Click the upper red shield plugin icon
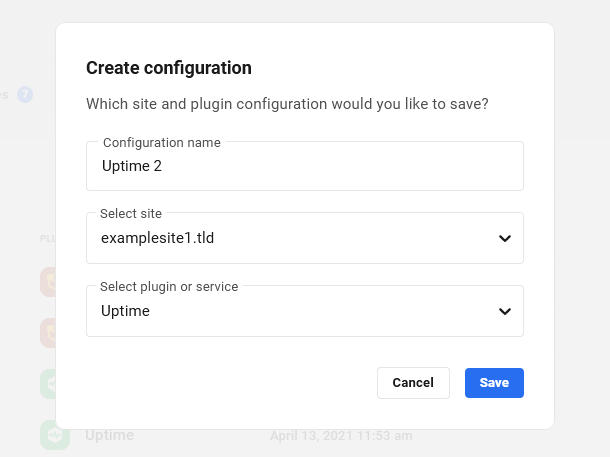Screen dimensions: 610x457 click(x=48, y=282)
